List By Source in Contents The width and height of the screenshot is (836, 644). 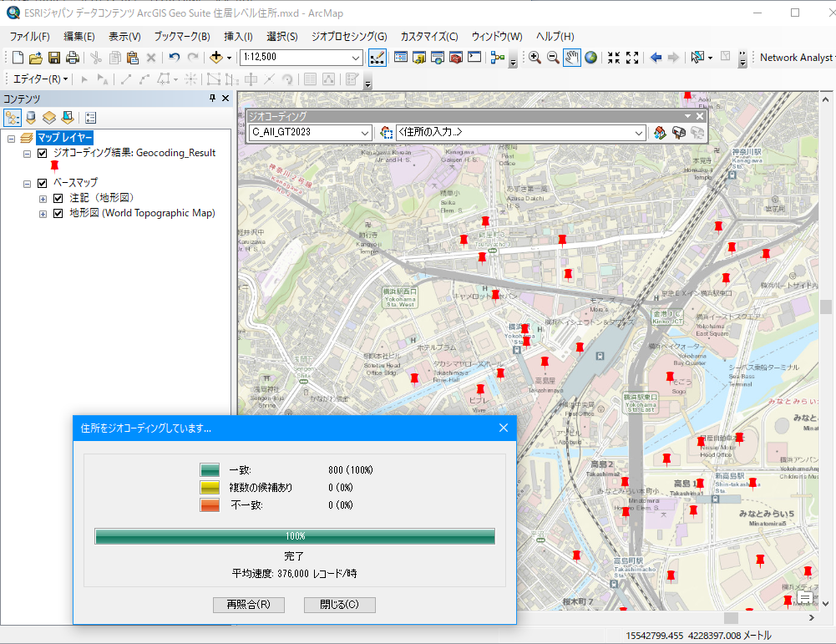point(31,117)
